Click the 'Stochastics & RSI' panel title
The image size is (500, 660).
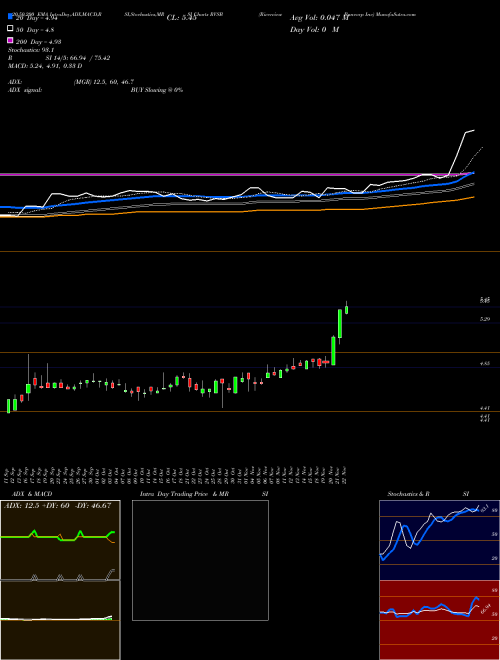click(x=428, y=494)
